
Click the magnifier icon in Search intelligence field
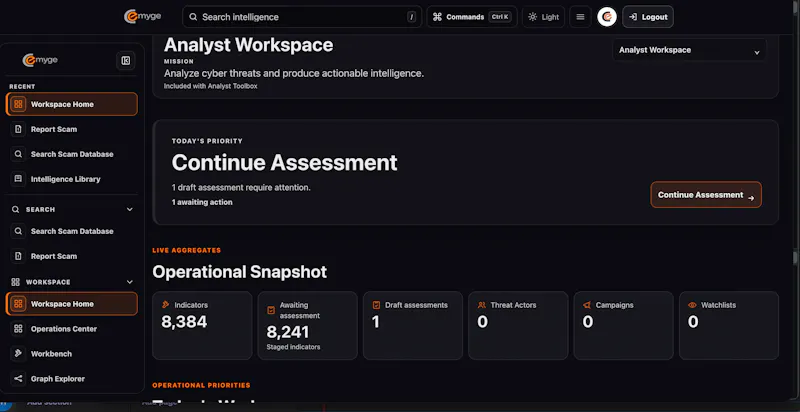193,17
